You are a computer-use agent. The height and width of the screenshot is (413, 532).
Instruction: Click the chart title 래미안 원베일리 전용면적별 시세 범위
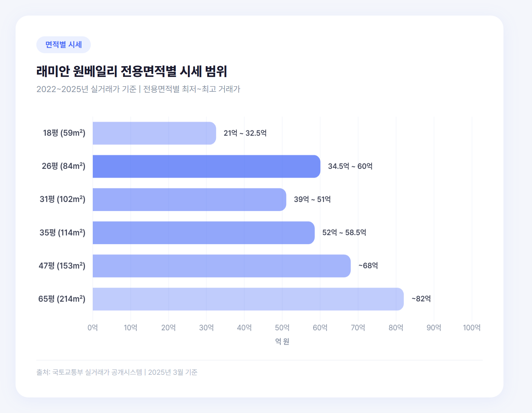(132, 71)
